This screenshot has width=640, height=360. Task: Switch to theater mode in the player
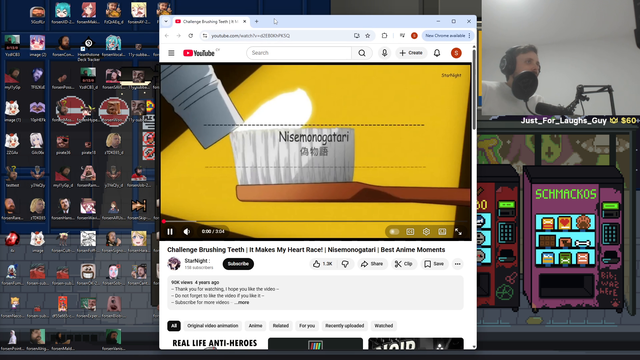[442, 231]
